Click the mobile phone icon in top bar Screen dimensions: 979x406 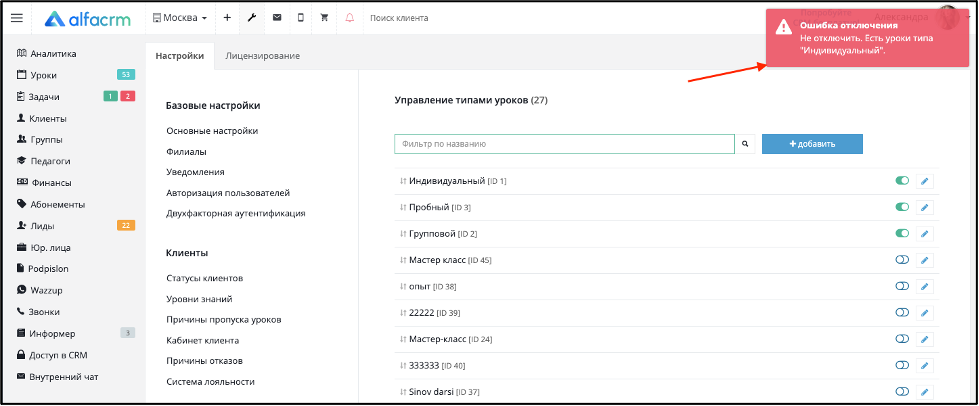coord(300,18)
